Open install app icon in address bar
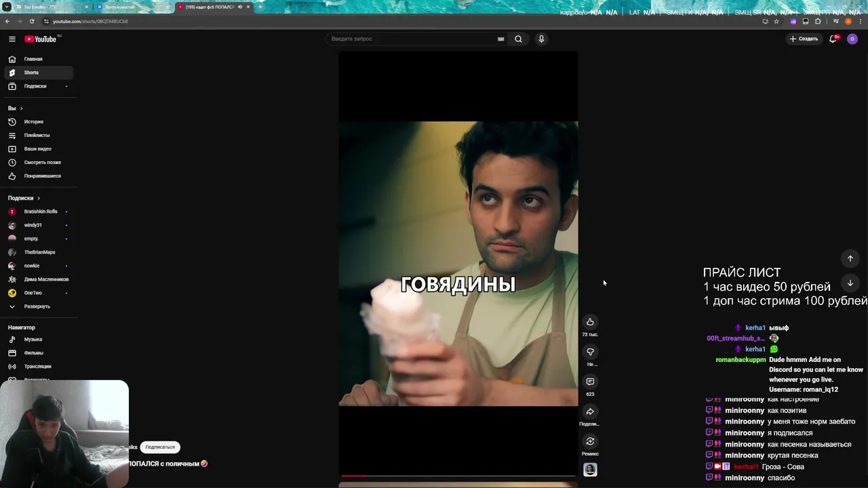The height and width of the screenshot is (488, 868). 765,21
